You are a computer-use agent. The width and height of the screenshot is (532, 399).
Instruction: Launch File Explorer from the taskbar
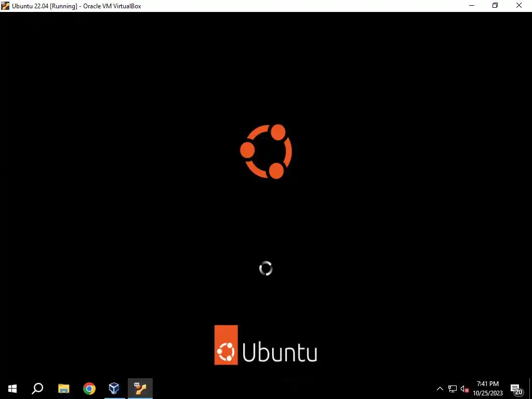[x=63, y=389]
